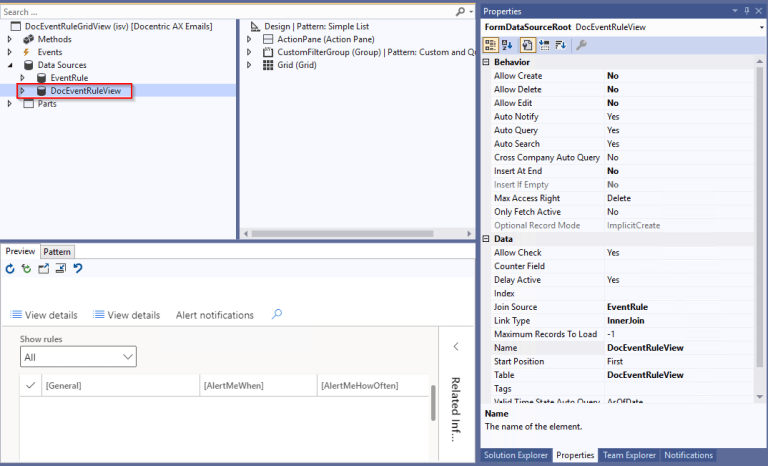The height and width of the screenshot is (466, 768).
Task: Click the grid select-all checkmark column header
Action: click(30, 386)
